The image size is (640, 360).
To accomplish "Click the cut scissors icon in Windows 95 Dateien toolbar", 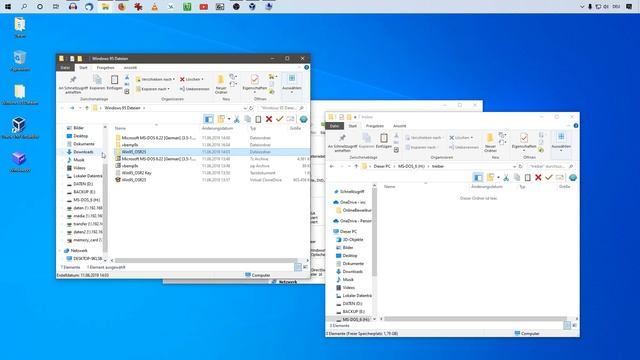I will 237,119.
